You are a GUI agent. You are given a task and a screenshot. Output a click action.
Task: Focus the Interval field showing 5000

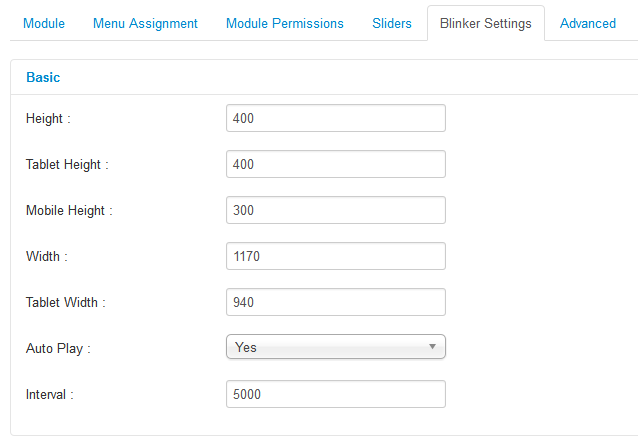click(x=335, y=394)
